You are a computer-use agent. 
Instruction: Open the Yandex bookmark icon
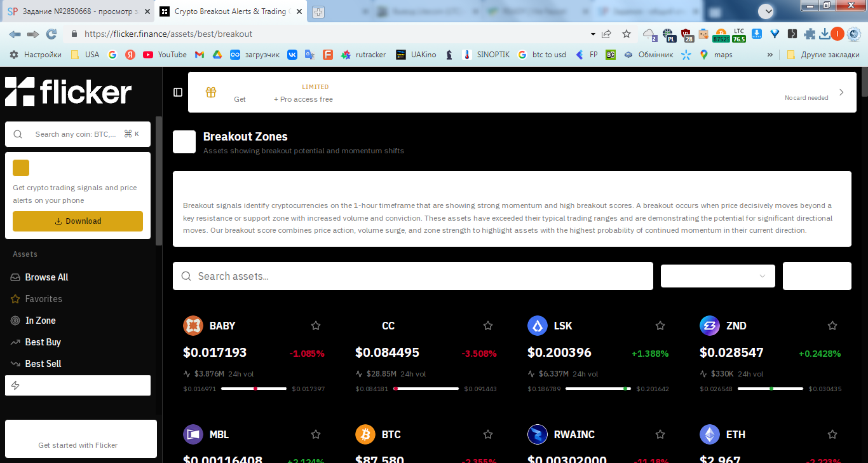click(x=130, y=55)
